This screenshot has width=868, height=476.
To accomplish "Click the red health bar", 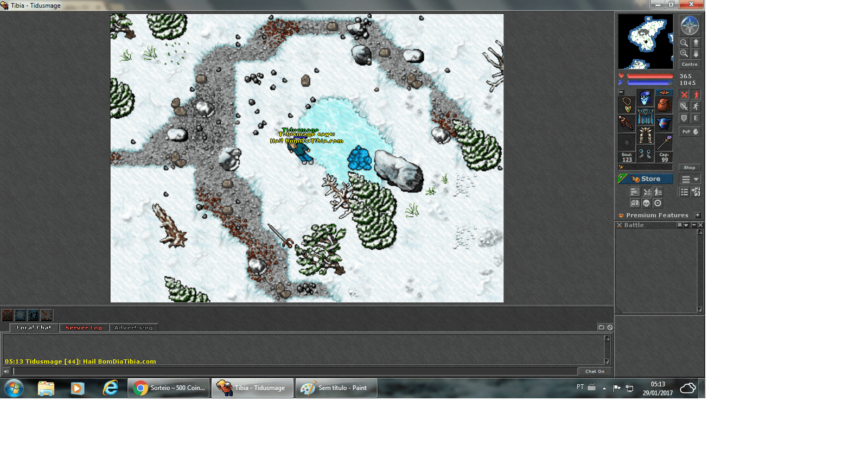I will coord(650,76).
